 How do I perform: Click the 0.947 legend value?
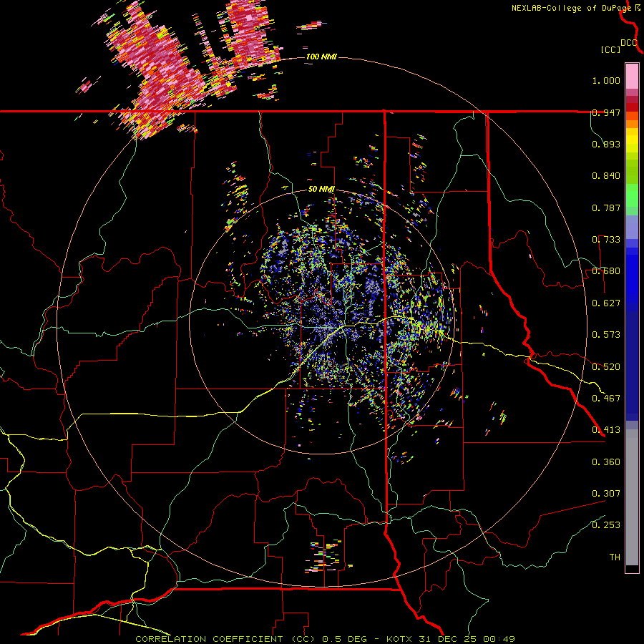(x=606, y=112)
